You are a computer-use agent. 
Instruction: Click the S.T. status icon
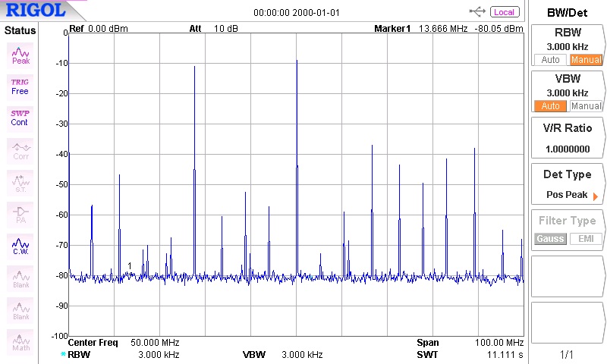20,182
